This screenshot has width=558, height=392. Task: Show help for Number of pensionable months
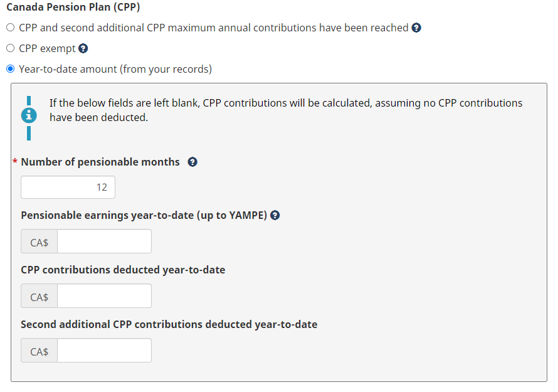coord(192,162)
